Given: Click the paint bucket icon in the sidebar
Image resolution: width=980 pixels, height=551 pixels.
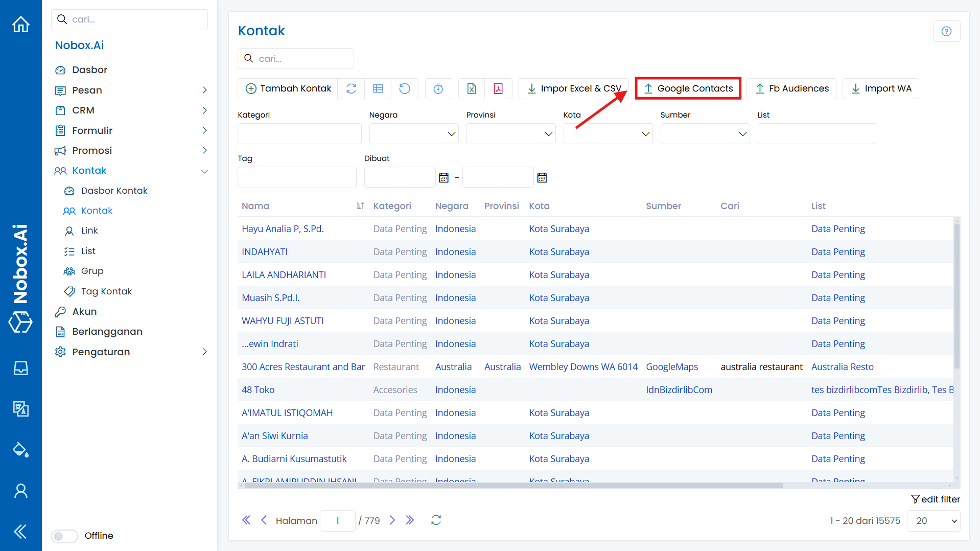Looking at the screenshot, I should click(x=20, y=450).
